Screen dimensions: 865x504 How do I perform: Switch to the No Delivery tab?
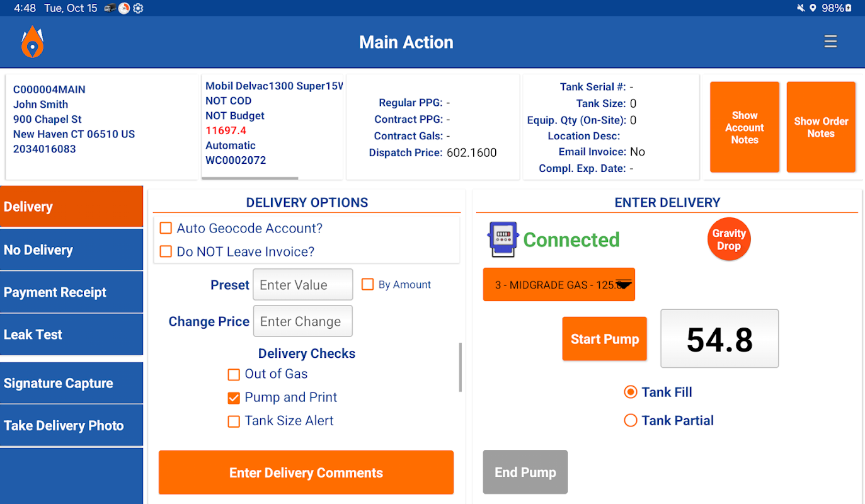[x=71, y=250]
